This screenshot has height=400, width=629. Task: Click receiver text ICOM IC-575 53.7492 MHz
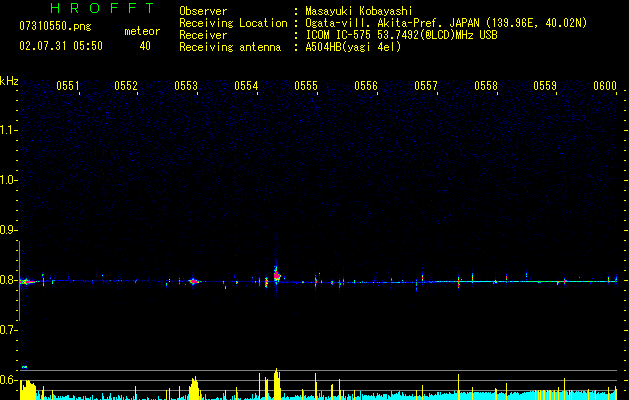coord(401,35)
